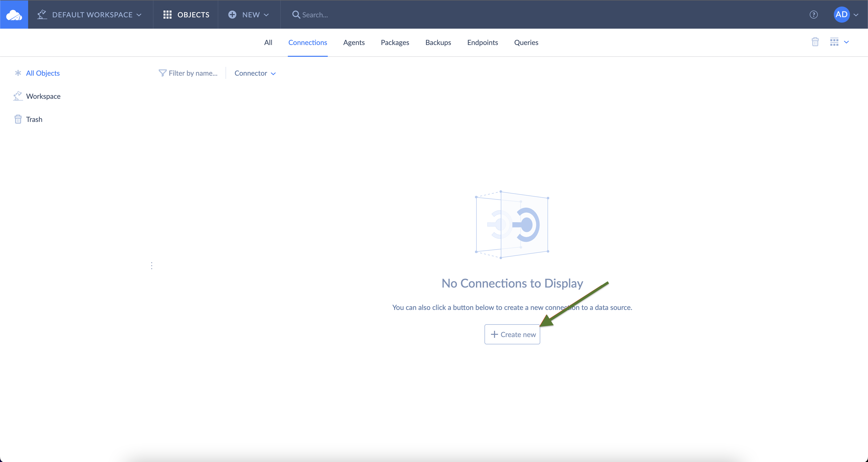Click the Create new button

click(x=512, y=334)
